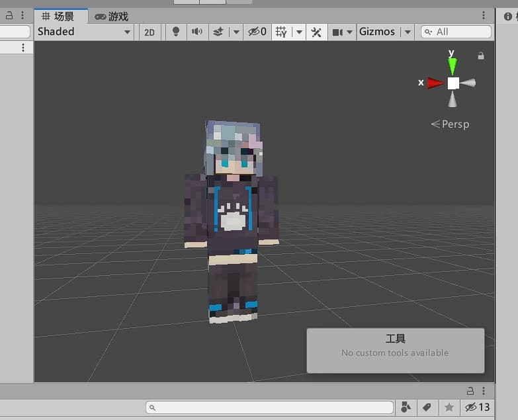Viewport: 518px width, 420px height.
Task: Open the scene view three-dot options menu
Action: pyautogui.click(x=484, y=15)
